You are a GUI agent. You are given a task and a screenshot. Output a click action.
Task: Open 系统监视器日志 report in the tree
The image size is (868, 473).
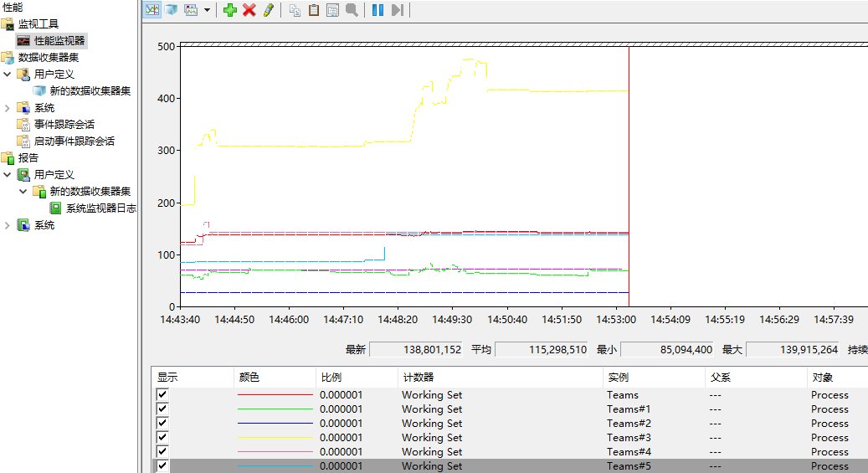[100, 208]
